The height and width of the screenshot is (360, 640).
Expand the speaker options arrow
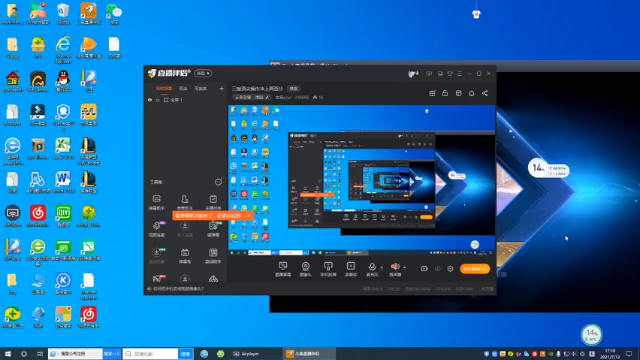point(404,268)
